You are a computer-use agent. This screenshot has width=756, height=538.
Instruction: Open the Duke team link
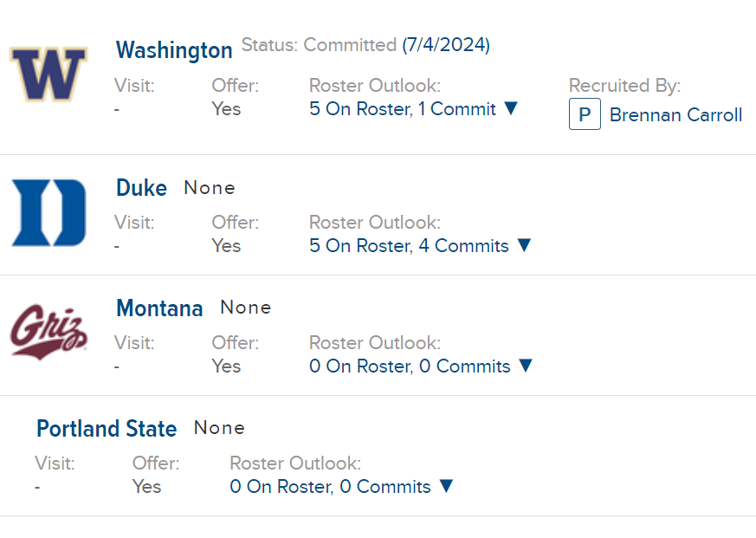coord(141,188)
